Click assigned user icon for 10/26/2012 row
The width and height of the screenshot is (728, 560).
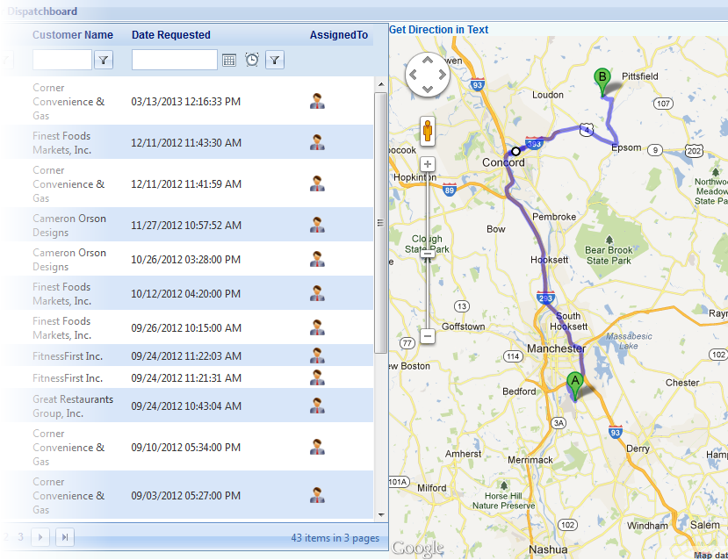click(x=317, y=259)
